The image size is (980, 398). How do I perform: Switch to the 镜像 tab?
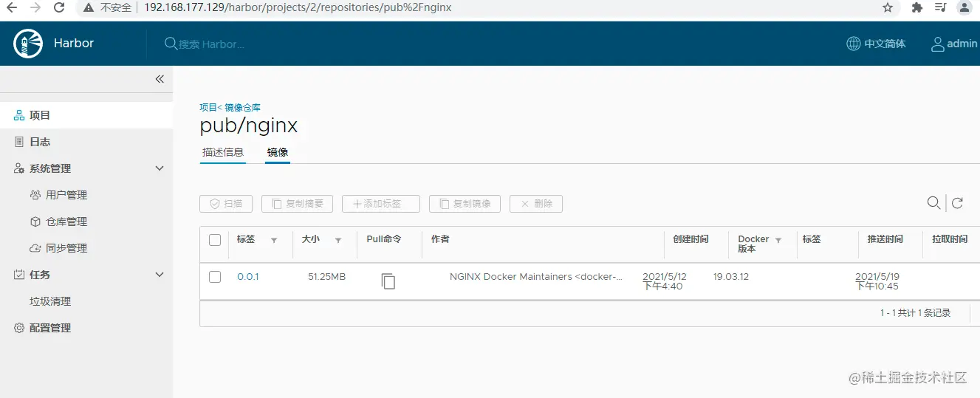click(278, 153)
